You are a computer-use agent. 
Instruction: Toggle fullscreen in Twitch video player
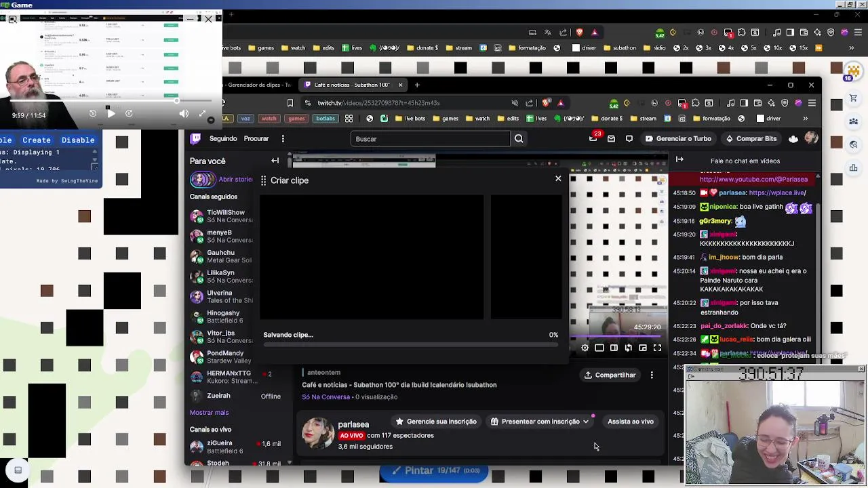(657, 348)
